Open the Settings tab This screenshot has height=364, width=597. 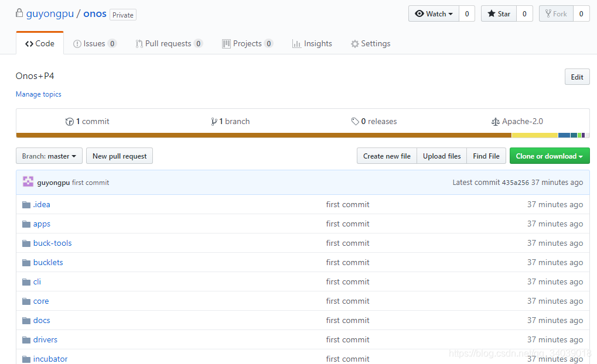tap(370, 44)
